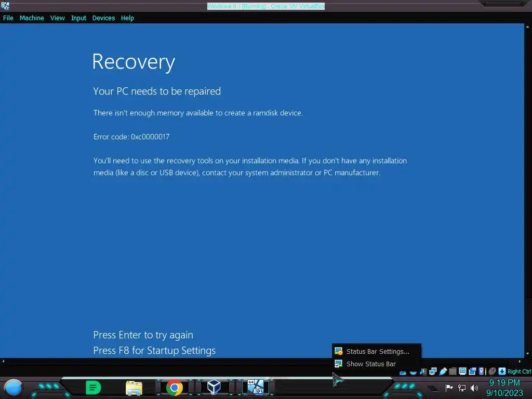The height and width of the screenshot is (399, 532).
Task: Open the View menu
Action: pos(57,18)
